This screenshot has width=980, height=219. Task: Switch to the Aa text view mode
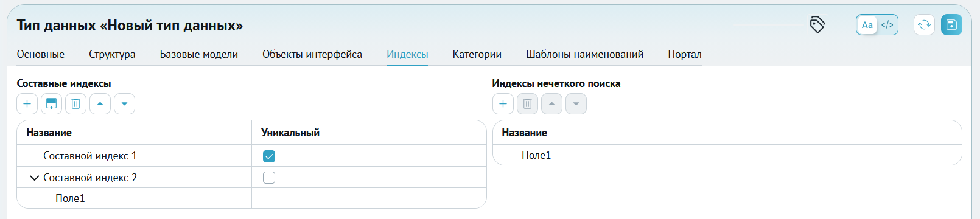(x=867, y=25)
